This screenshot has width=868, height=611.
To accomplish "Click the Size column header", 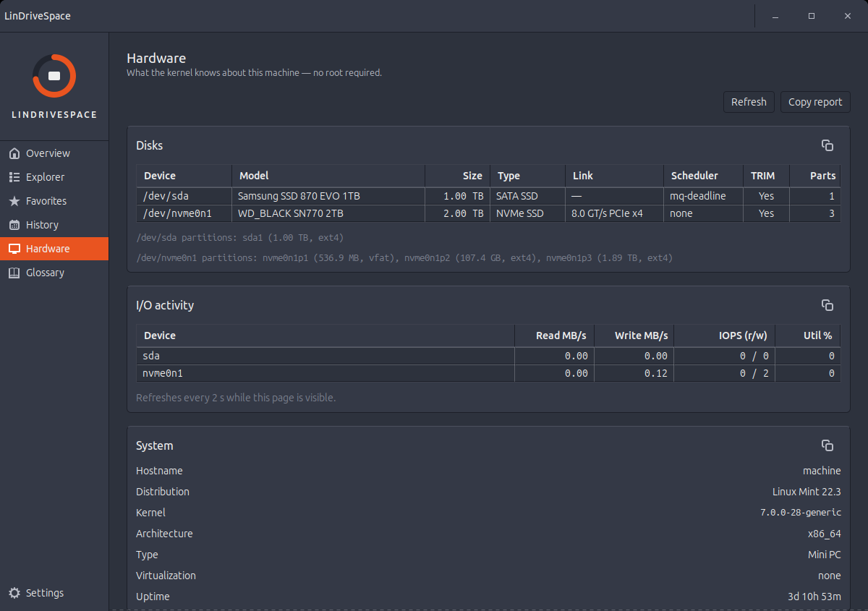I will point(457,176).
